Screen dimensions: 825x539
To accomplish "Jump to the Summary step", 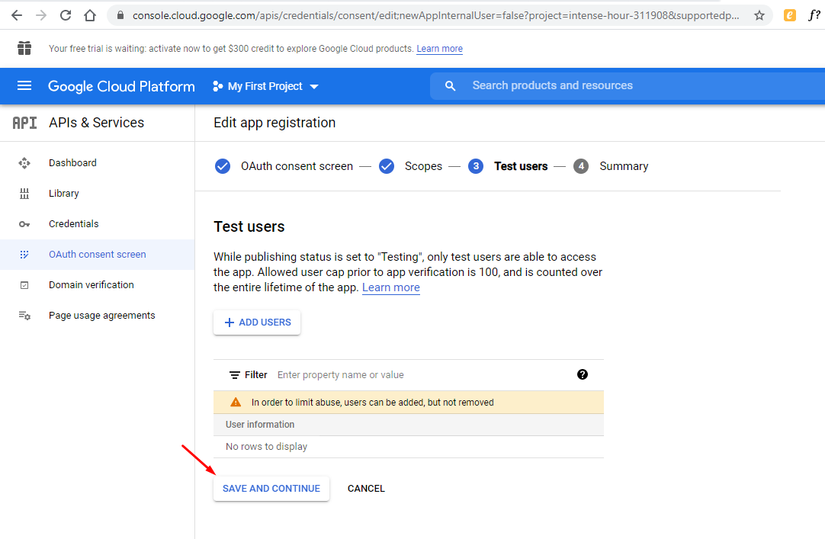I will [x=623, y=166].
